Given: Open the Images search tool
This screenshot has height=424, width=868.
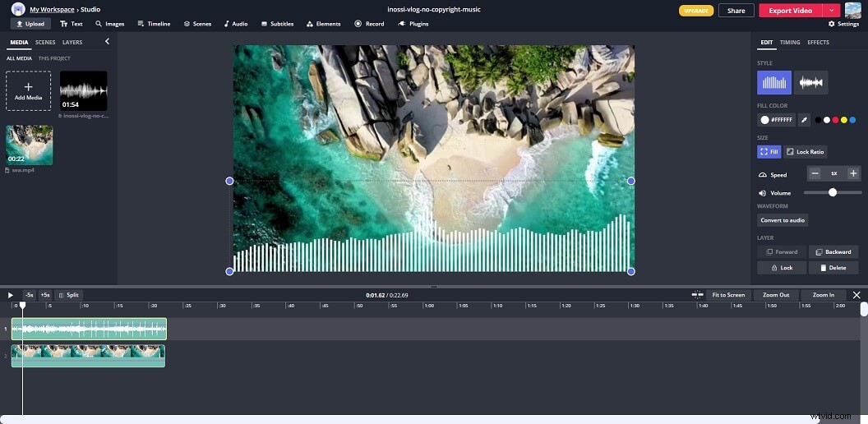Looking at the screenshot, I should point(110,24).
